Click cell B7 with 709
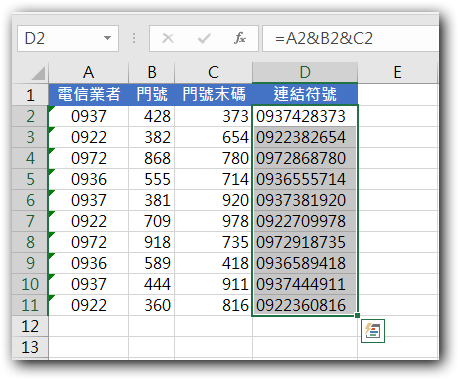Image resolution: width=459 pixels, height=380 pixels. pos(152,221)
